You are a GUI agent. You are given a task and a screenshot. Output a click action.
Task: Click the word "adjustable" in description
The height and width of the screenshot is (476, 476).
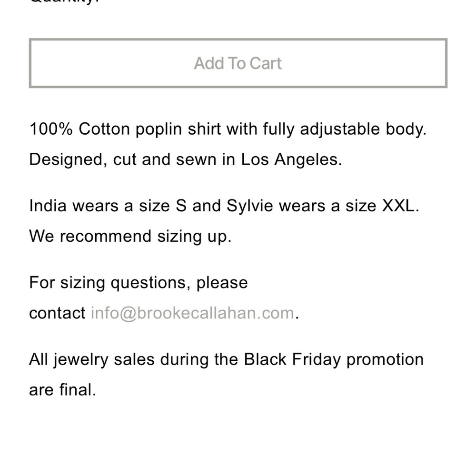pyautogui.click(x=340, y=129)
